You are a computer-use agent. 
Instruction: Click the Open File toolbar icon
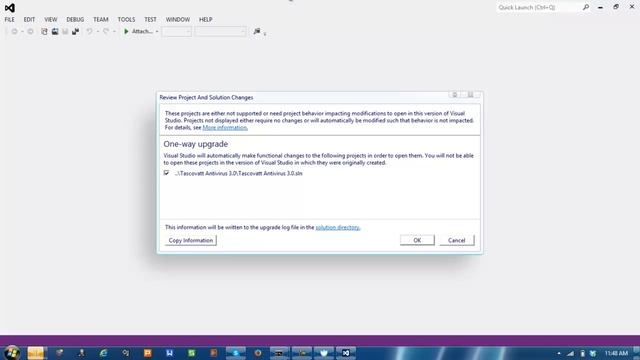click(55, 31)
